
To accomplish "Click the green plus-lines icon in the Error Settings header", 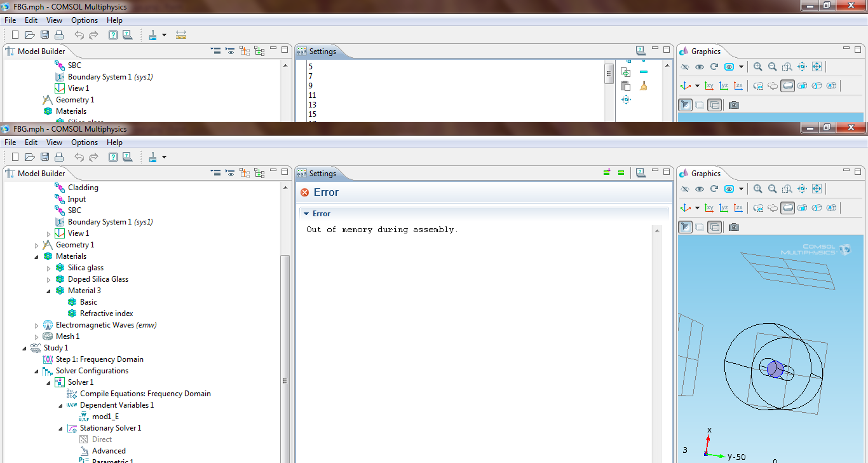I will pyautogui.click(x=607, y=173).
